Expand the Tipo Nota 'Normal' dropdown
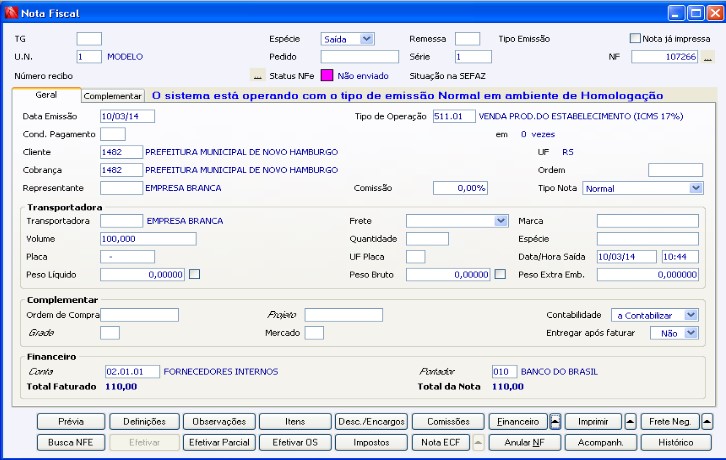Viewport: 726px width, 460px height. (x=695, y=188)
